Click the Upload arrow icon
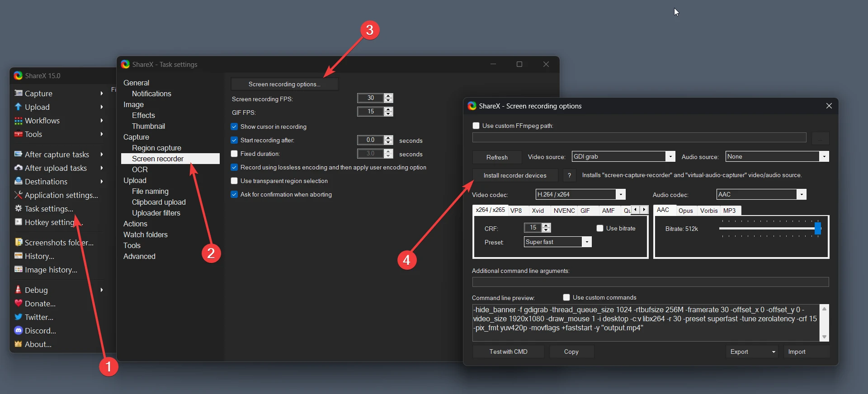The image size is (868, 394). click(x=19, y=107)
